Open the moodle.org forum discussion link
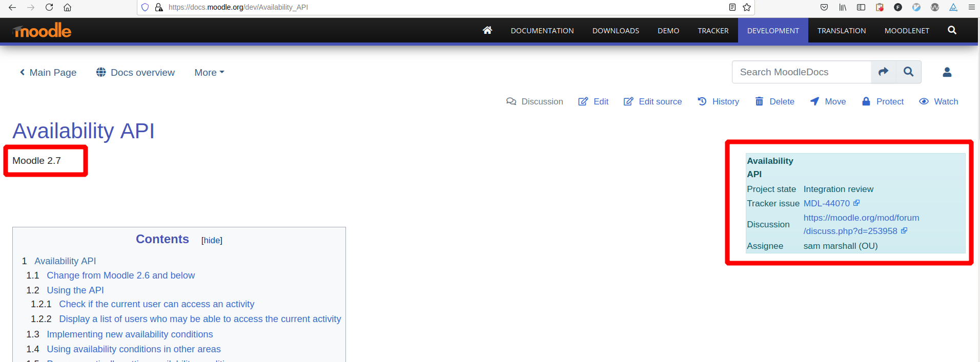The image size is (980, 362). (x=861, y=224)
